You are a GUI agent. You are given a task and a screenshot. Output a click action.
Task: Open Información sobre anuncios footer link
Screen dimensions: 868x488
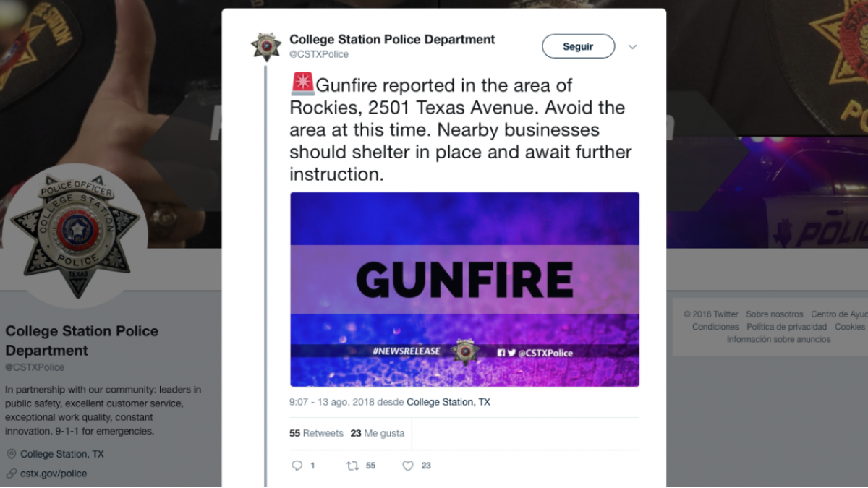778,339
